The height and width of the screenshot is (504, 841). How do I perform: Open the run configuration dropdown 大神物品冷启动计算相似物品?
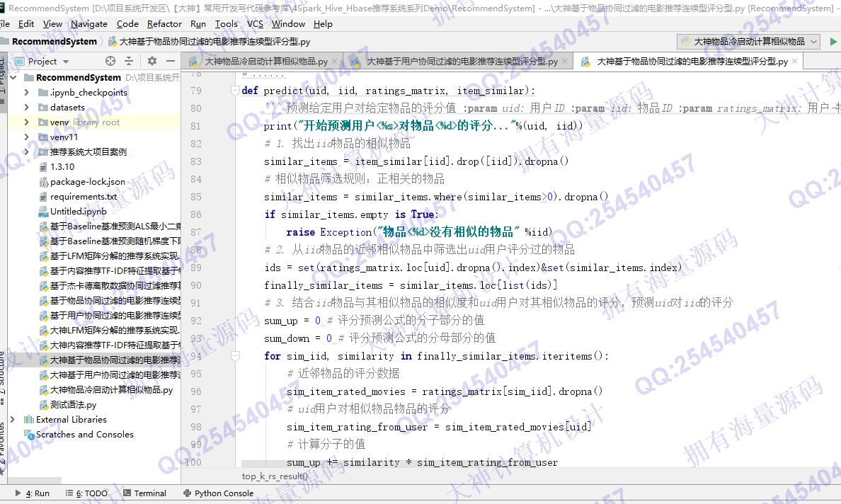point(749,41)
